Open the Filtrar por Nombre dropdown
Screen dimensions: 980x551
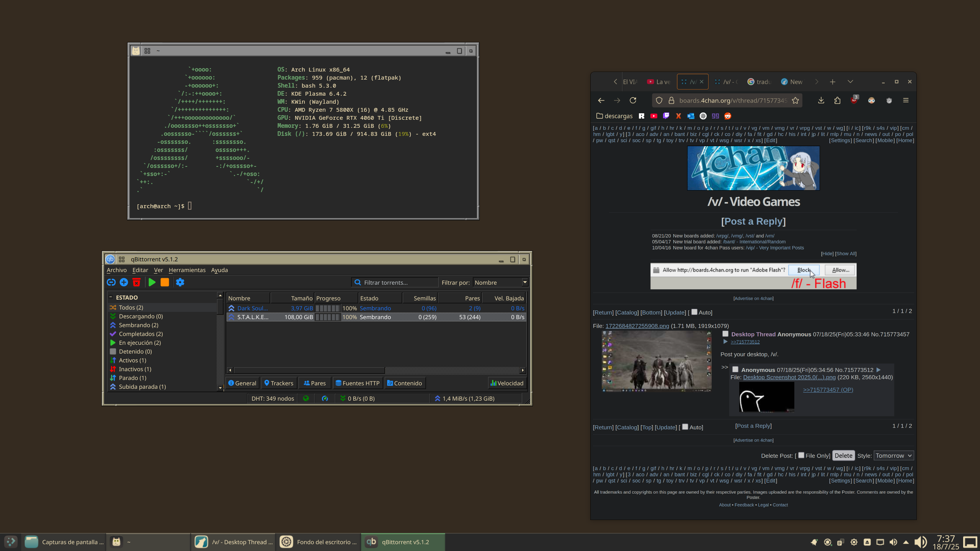click(x=501, y=282)
